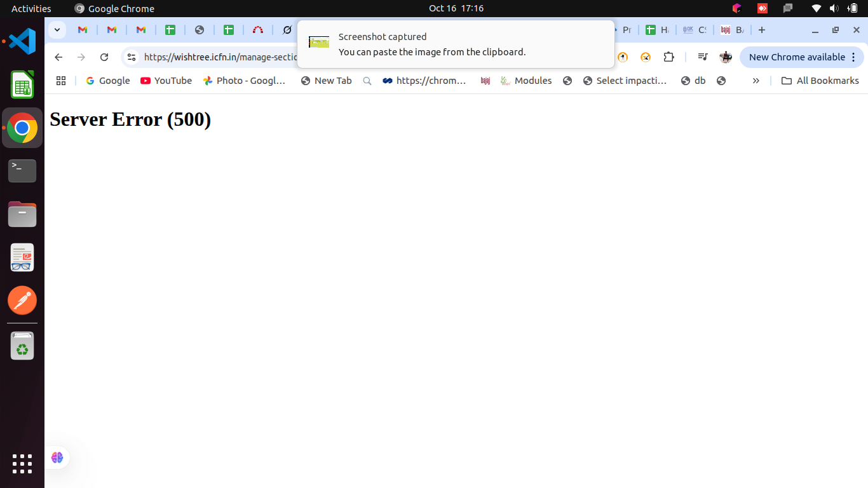Open the bookmarks bar apps grid
The image size is (868, 488).
click(x=61, y=81)
